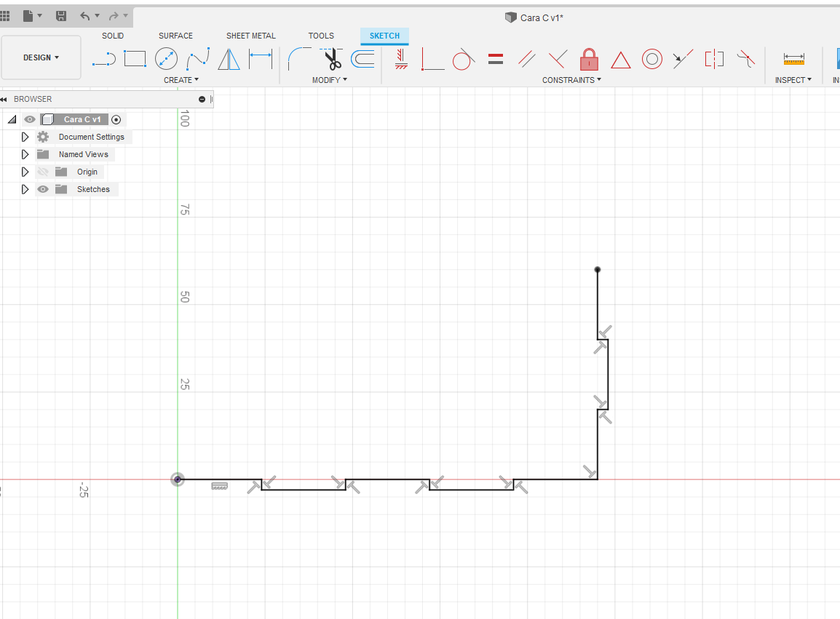The height and width of the screenshot is (619, 840).
Task: Click the Cara C v1* document tab
Action: click(x=534, y=17)
